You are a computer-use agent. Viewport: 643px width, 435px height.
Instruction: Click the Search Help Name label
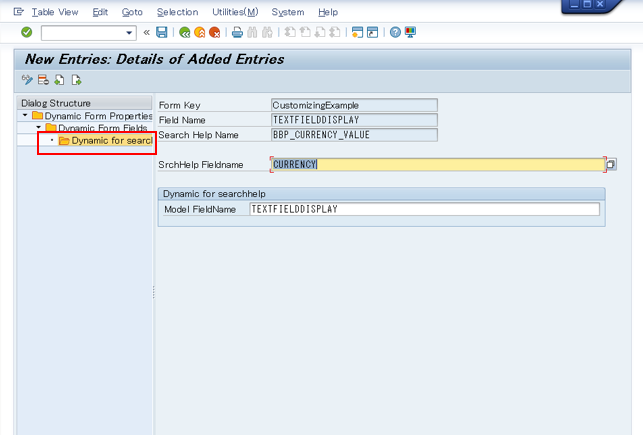198,135
